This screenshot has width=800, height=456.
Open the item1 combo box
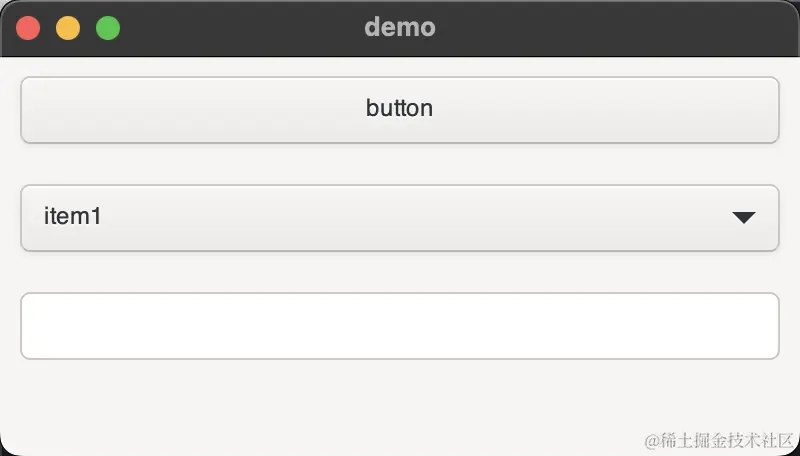[399, 218]
